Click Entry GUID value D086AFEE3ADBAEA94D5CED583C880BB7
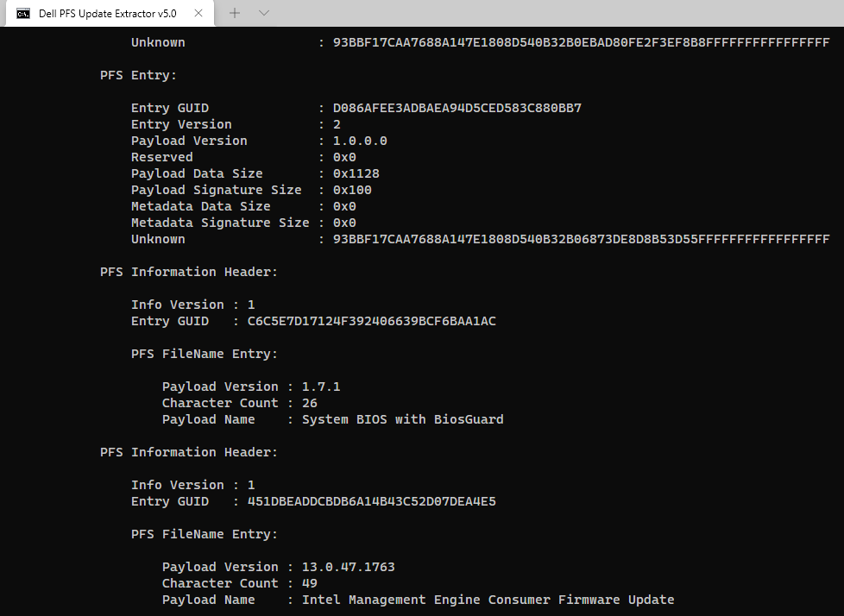844x616 pixels. (457, 108)
